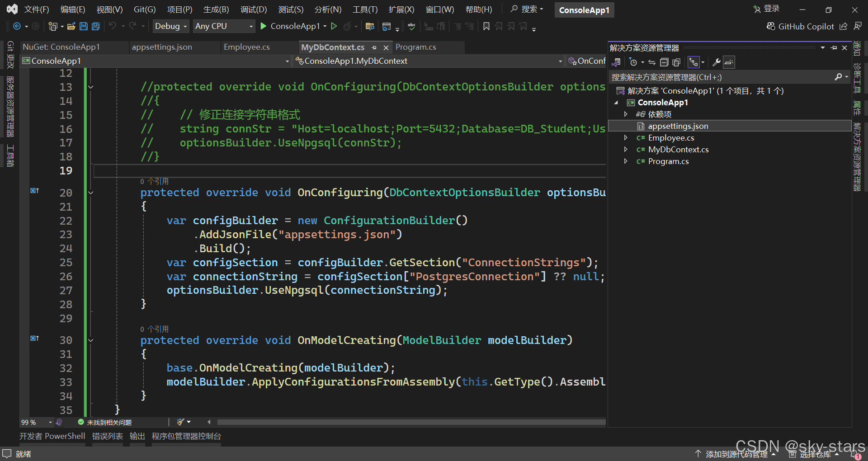Click the Save All double disk icon

coord(96,26)
